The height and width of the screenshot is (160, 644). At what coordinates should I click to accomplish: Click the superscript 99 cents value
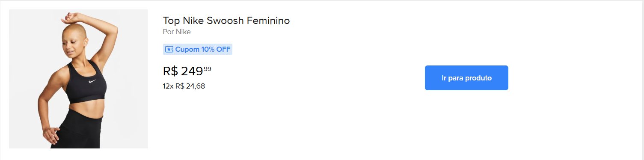point(208,69)
